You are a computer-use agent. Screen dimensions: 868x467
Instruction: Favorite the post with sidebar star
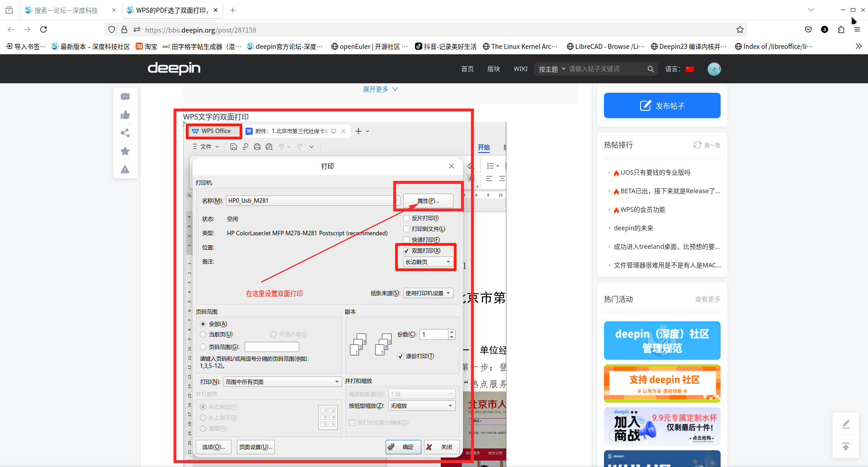point(125,151)
